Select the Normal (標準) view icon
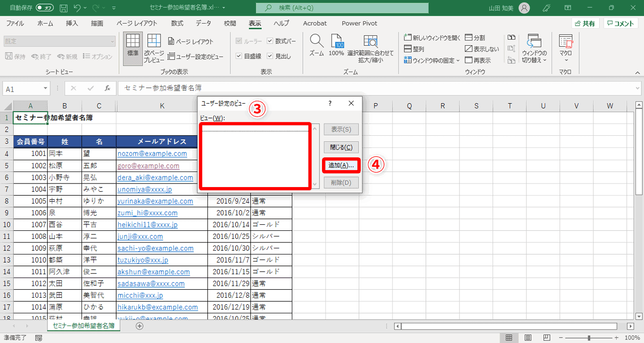644x343 pixels. 133,49
